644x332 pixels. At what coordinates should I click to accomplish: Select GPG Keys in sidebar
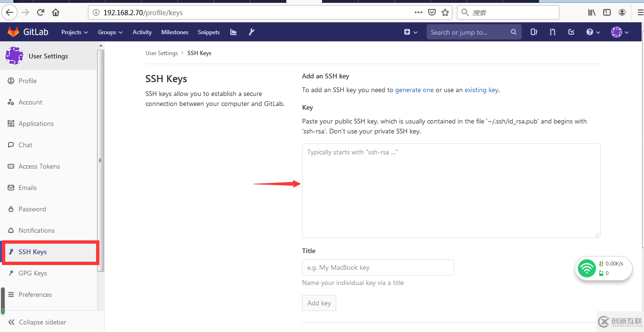(x=32, y=273)
